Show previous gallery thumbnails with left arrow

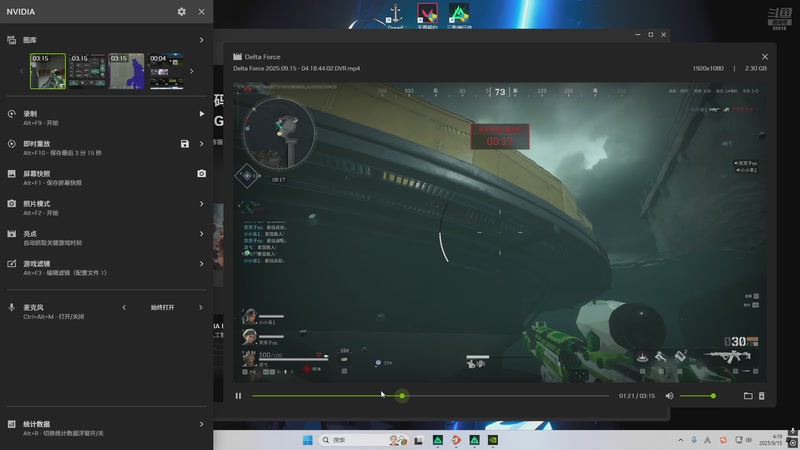(x=21, y=71)
